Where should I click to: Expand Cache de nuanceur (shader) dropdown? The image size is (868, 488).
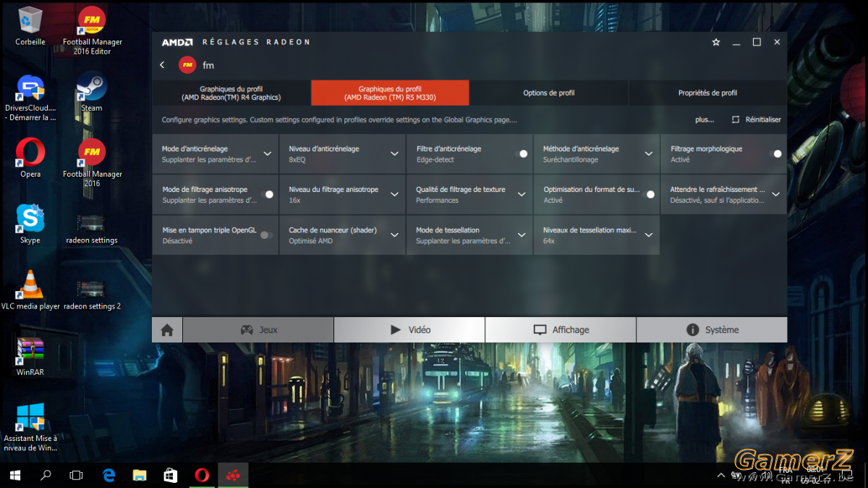(394, 235)
